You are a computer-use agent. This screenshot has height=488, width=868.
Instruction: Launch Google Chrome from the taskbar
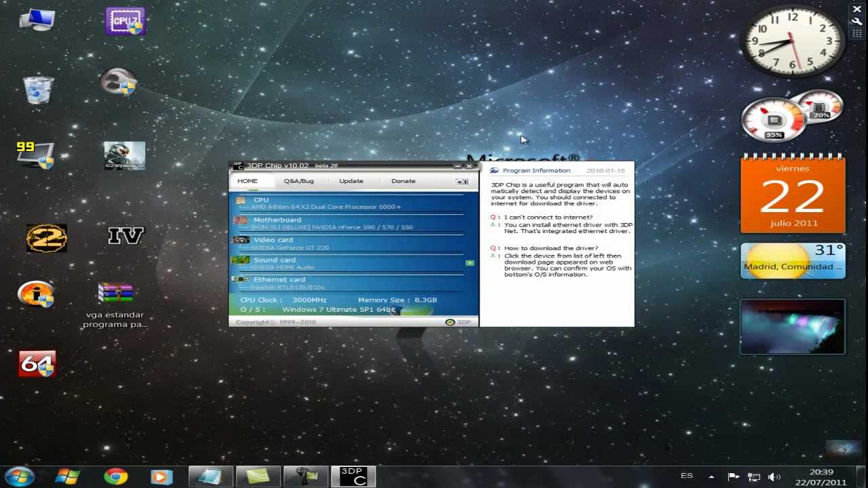(115, 476)
